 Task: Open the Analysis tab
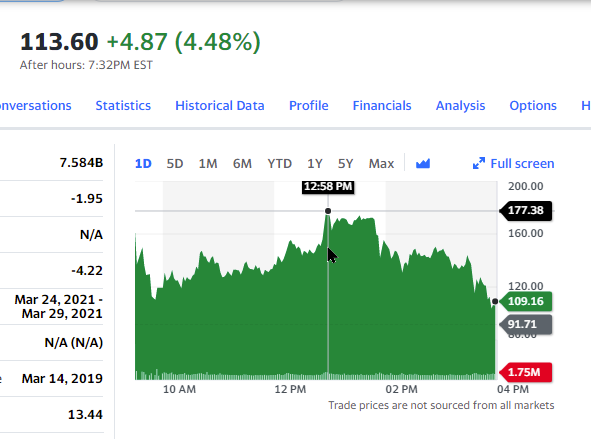tap(460, 106)
